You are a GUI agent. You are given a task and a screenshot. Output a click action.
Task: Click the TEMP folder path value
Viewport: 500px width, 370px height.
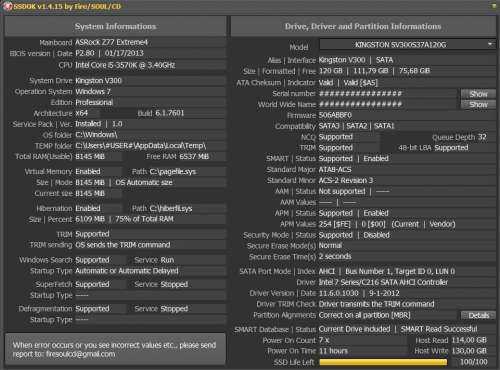click(x=140, y=146)
